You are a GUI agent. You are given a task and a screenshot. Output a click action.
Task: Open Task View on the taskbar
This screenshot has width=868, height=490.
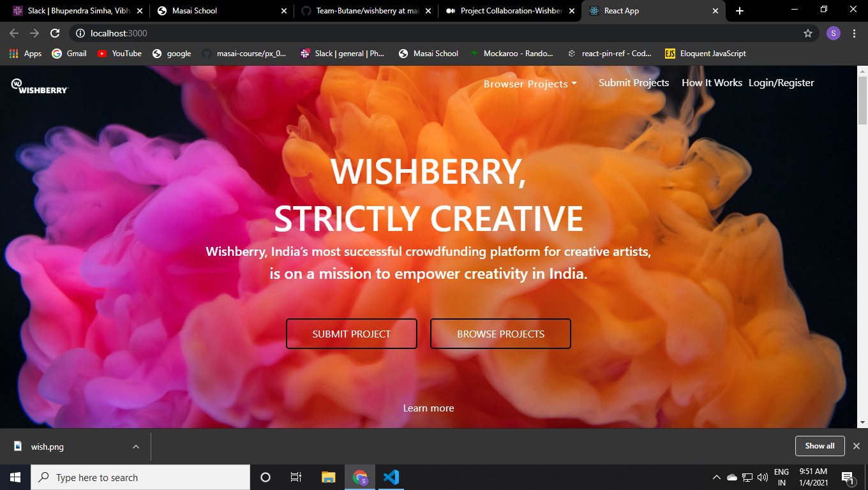(x=296, y=477)
